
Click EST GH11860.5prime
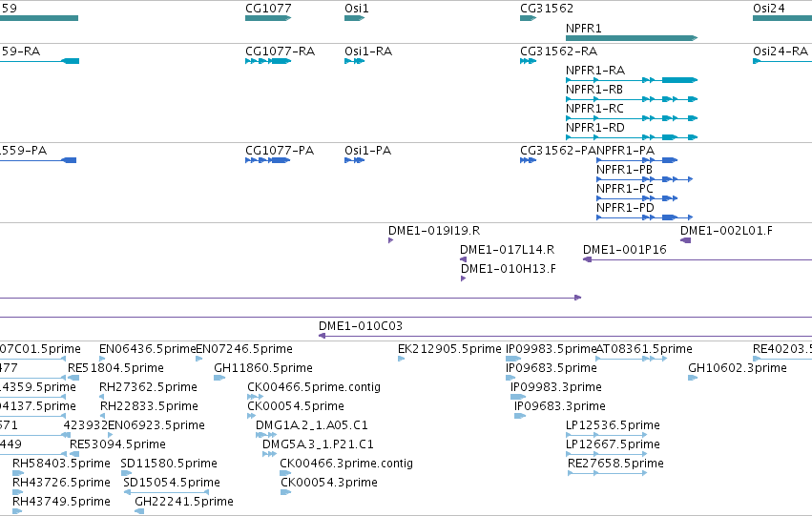pyautogui.click(x=219, y=378)
